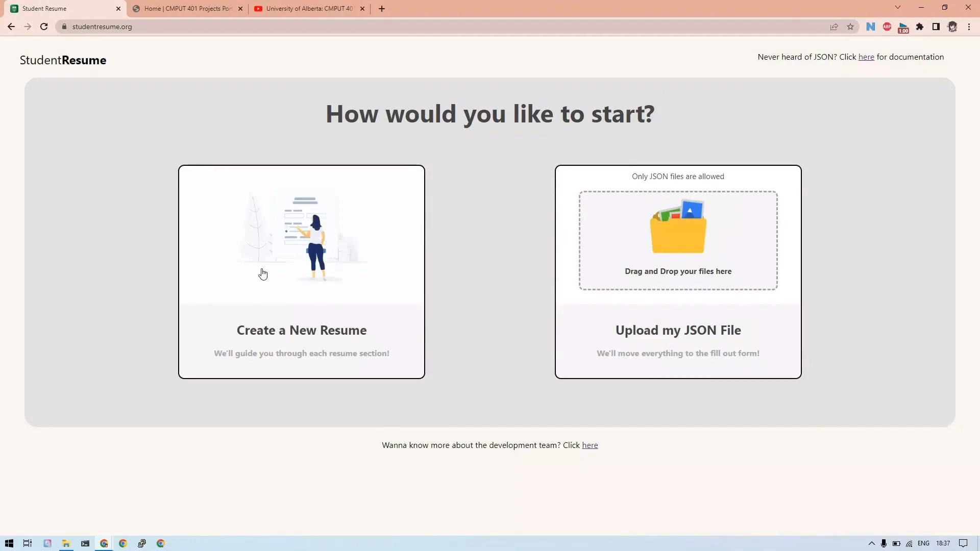
Task: Switch to the CMPUT 401 Projects tab
Action: click(188, 9)
